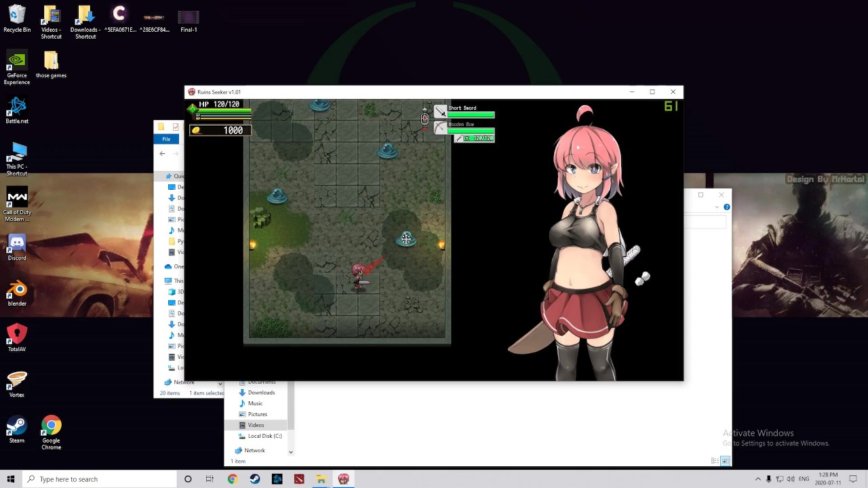Select the Short Sword weapon slot icon
This screenshot has height=488, width=868.
[x=441, y=112]
